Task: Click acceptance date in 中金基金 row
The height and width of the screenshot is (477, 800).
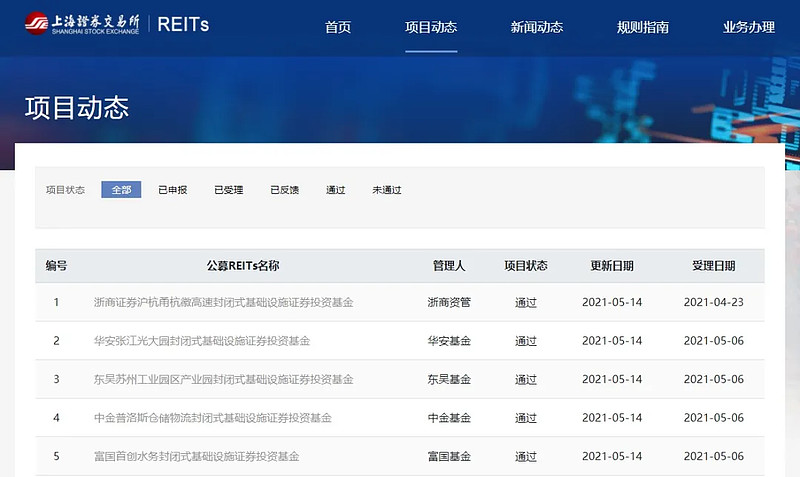Action: 714,418
